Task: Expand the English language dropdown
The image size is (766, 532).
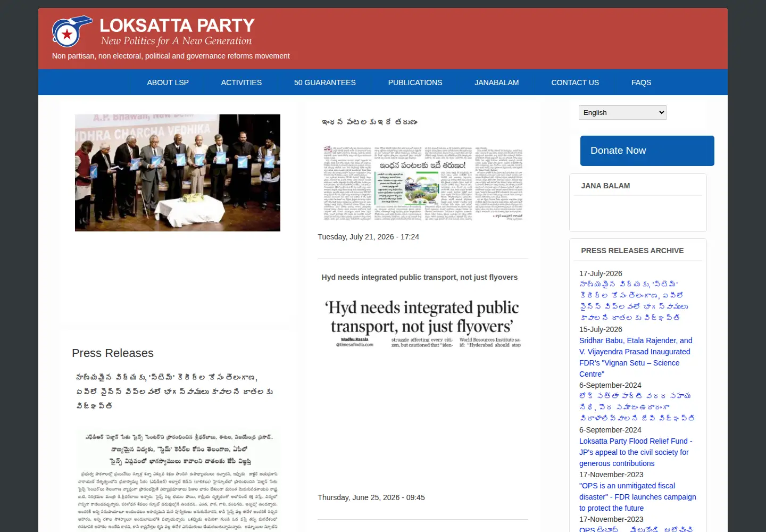Action: point(622,112)
